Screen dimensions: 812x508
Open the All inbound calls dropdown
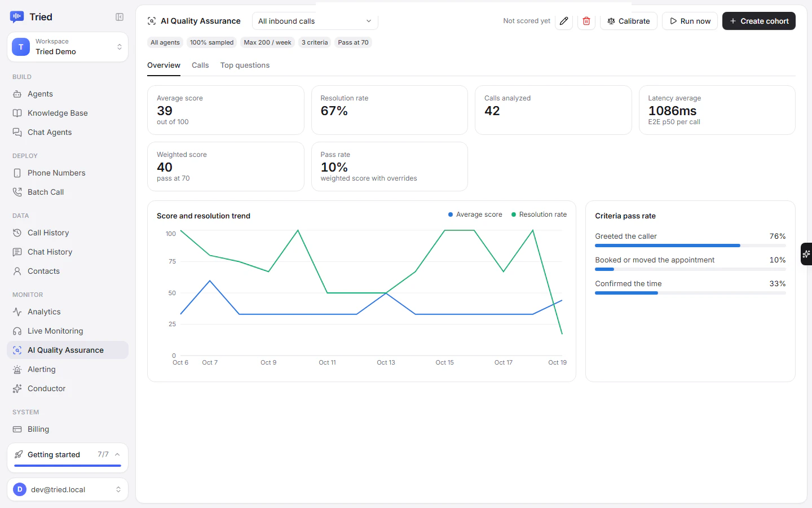315,21
